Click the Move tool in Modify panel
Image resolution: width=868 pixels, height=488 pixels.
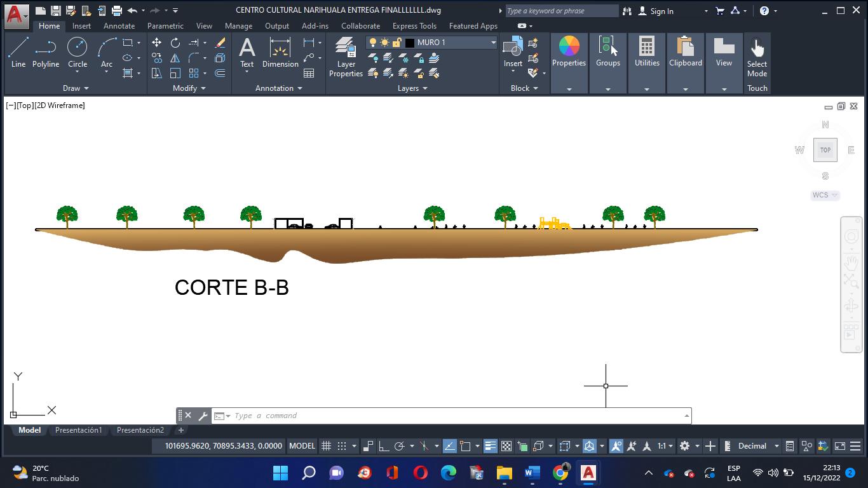156,43
